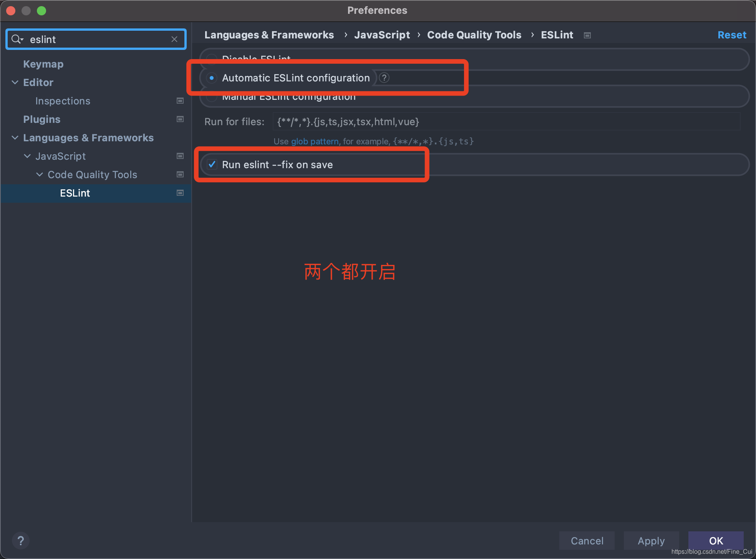Click the panel icon beside the ESLint tree item

click(x=180, y=193)
